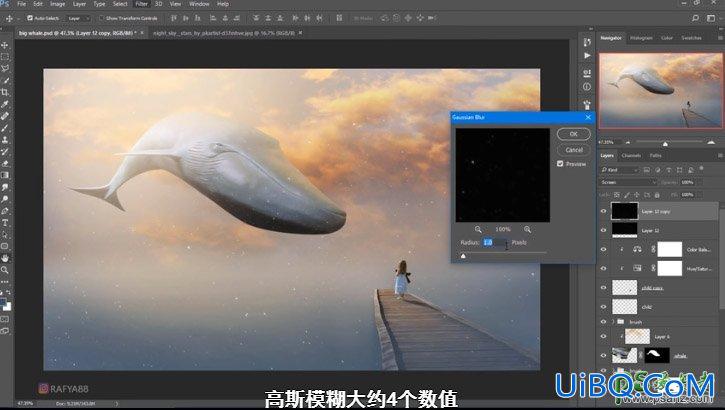Select the Rectangular Marquee tool
This screenshot has height=410, width=725.
coord(5,57)
